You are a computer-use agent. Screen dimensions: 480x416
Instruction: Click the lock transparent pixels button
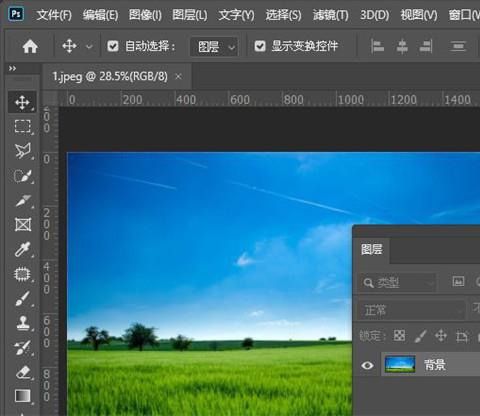click(x=399, y=336)
